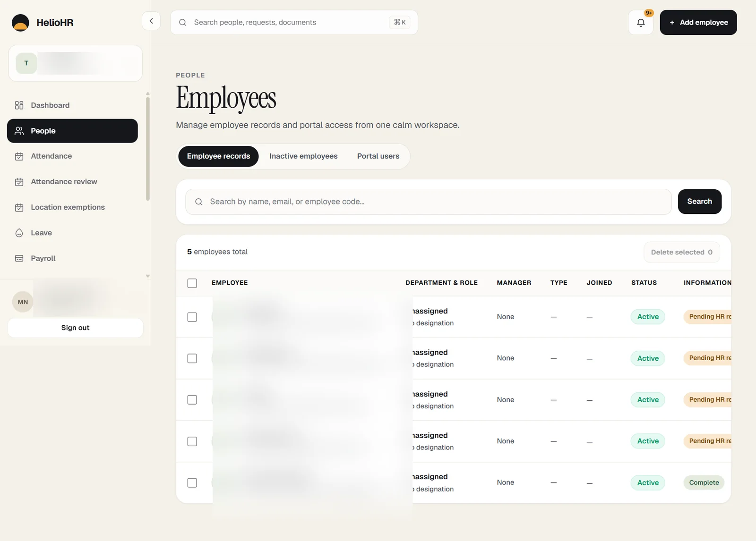Click the Attendance calendar icon
Image resolution: width=756 pixels, height=541 pixels.
[19, 156]
